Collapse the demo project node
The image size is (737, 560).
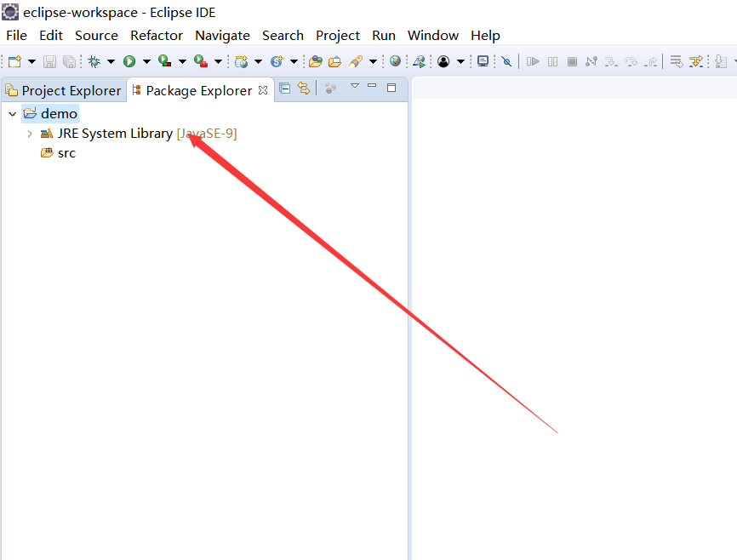tap(13, 114)
